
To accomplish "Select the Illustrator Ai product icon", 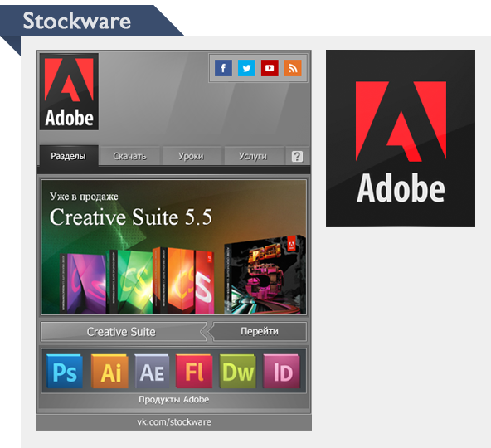I will [x=109, y=372].
